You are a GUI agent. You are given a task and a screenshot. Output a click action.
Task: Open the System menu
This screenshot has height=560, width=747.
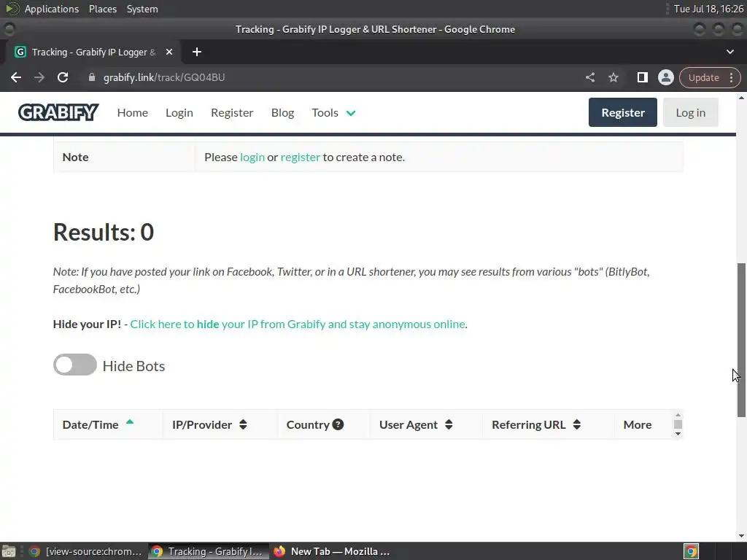(142, 9)
